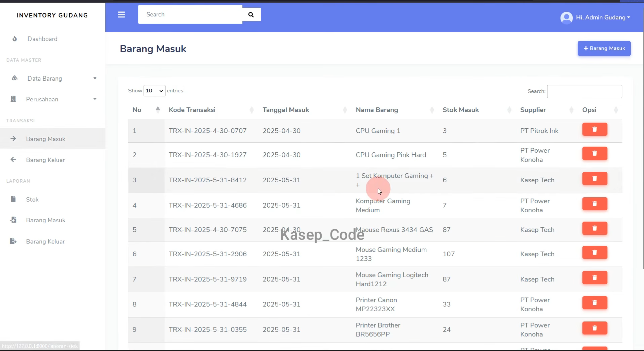Open Barang Masuk under Transaksi
The height and width of the screenshot is (351, 644).
pos(53,139)
